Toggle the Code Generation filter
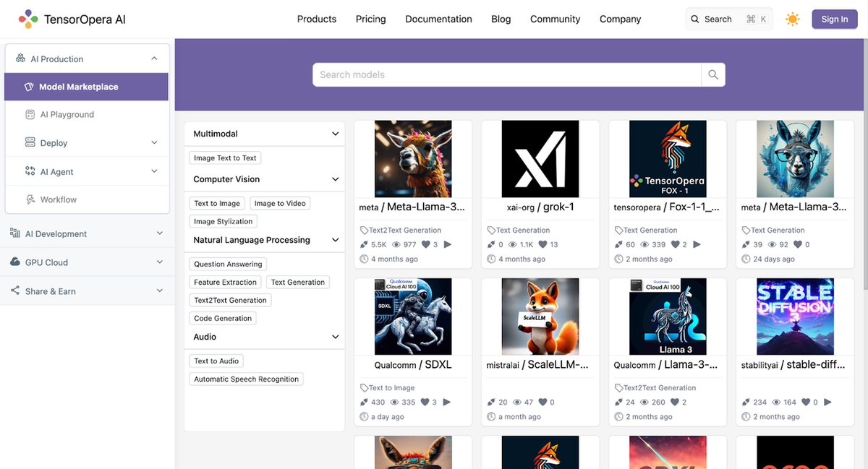Screen dimensions: 868x469 (223, 318)
